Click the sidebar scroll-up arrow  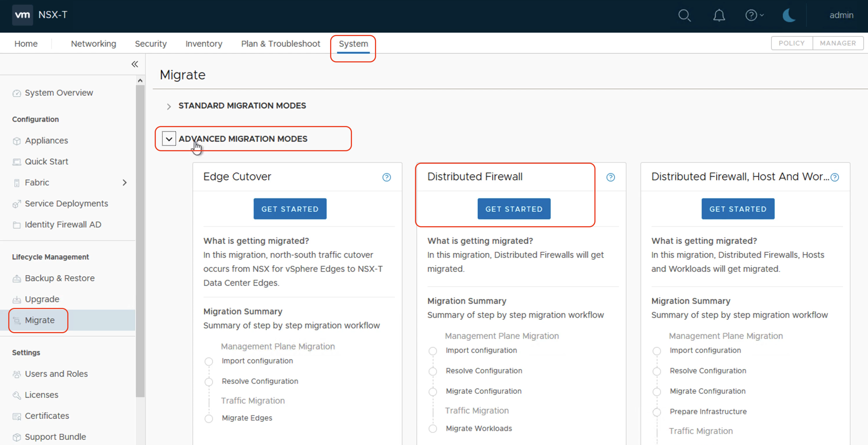[x=140, y=81]
